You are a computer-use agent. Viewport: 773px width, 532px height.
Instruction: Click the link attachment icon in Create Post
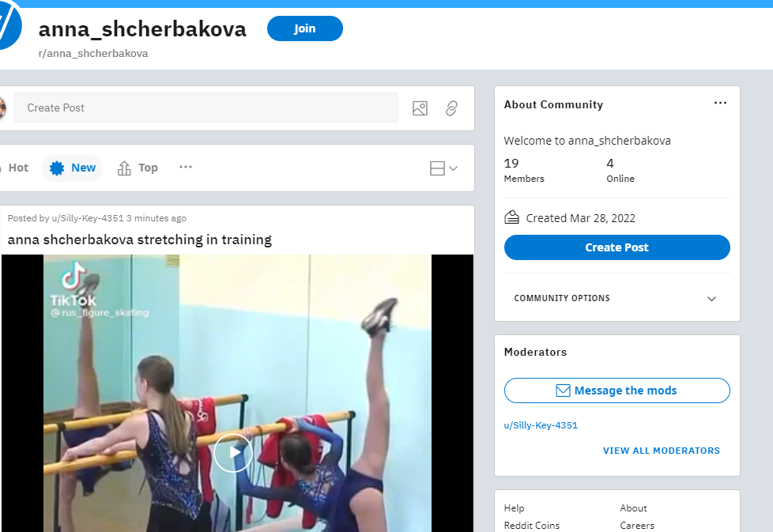[451, 108]
